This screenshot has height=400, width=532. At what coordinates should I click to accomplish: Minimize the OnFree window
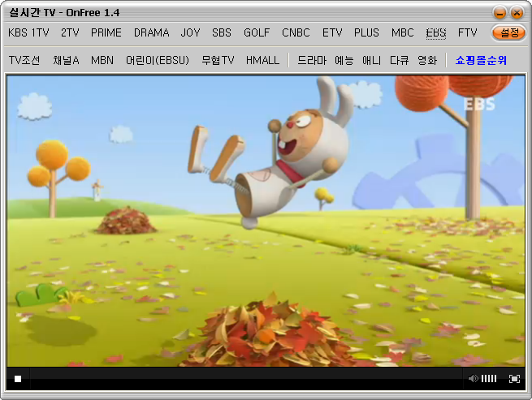point(499,13)
